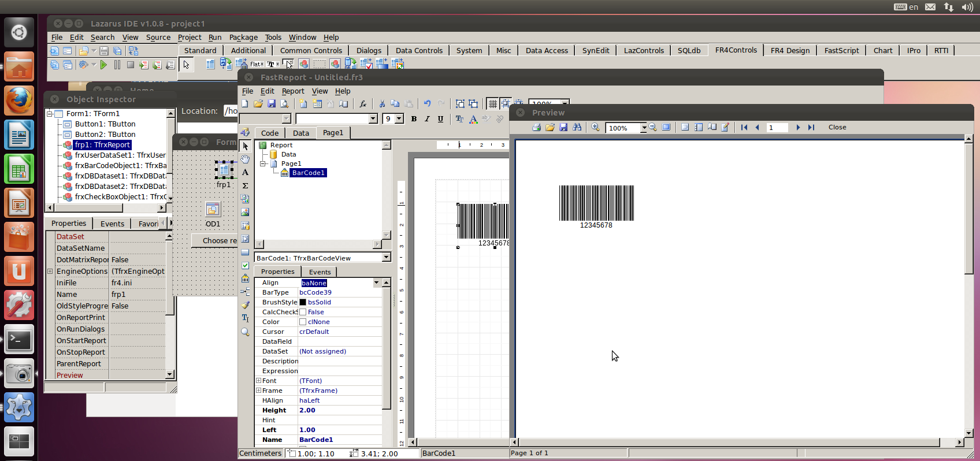Viewport: 980px width, 461px height.
Task: Open the Package menu in Lazarus
Action: point(243,37)
